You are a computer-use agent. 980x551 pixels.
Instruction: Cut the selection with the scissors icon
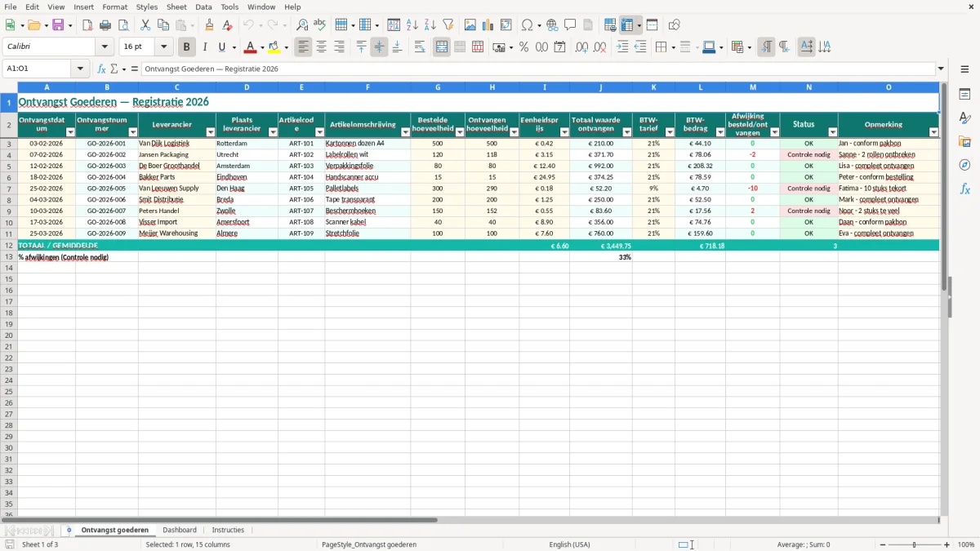tap(145, 25)
